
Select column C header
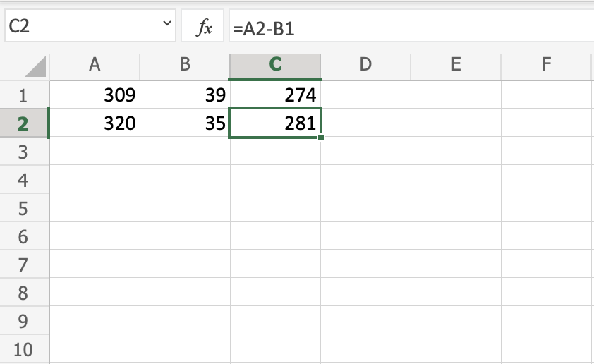click(275, 65)
